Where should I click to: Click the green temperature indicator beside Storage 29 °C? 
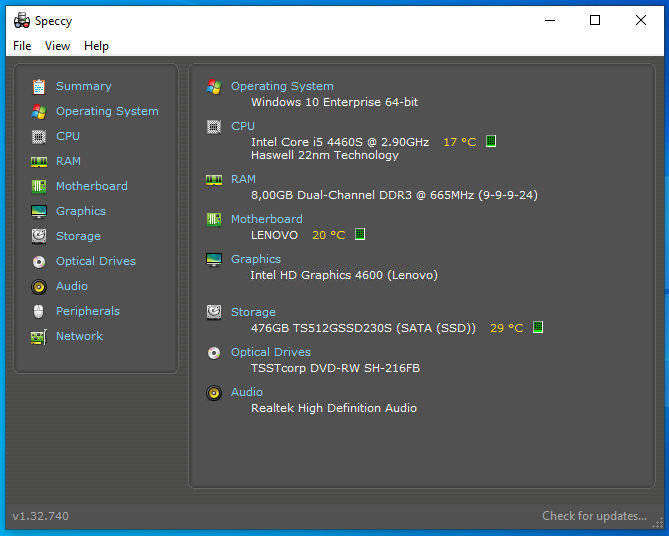pos(538,327)
